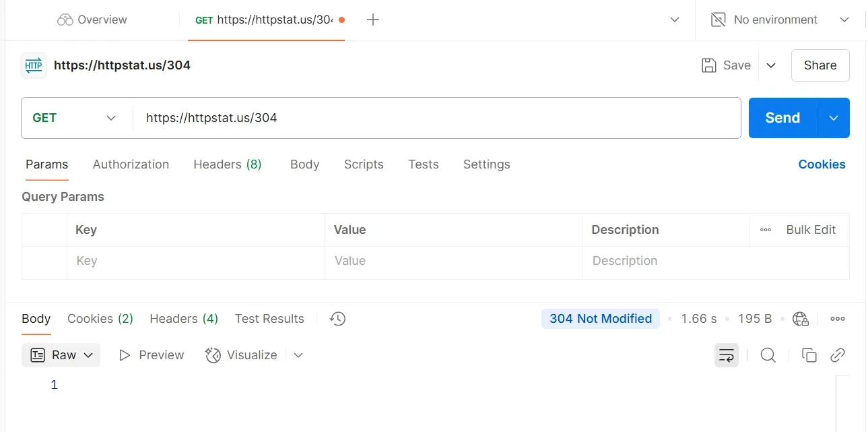Click the no environment icon
Screen dimensions: 868x432
[x=719, y=20]
